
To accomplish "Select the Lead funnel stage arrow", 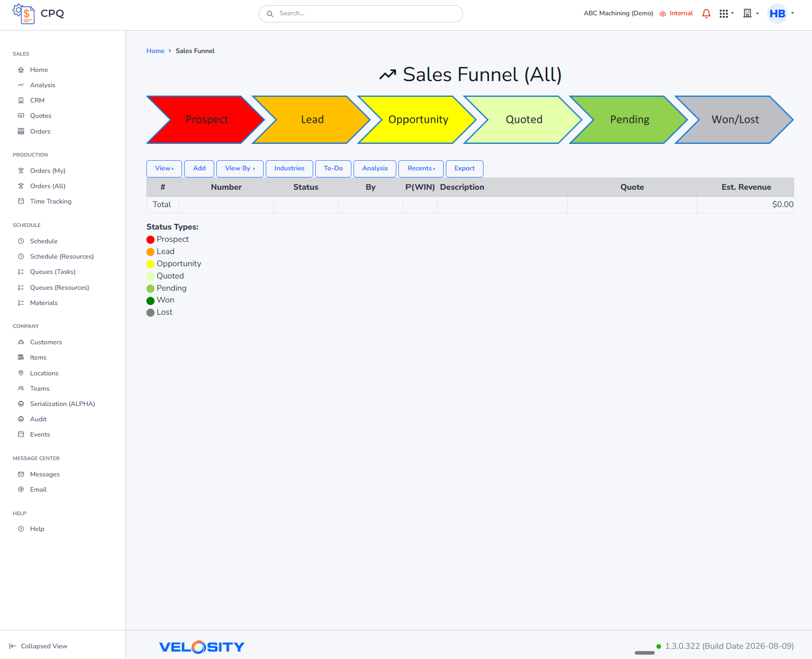I will (x=312, y=120).
